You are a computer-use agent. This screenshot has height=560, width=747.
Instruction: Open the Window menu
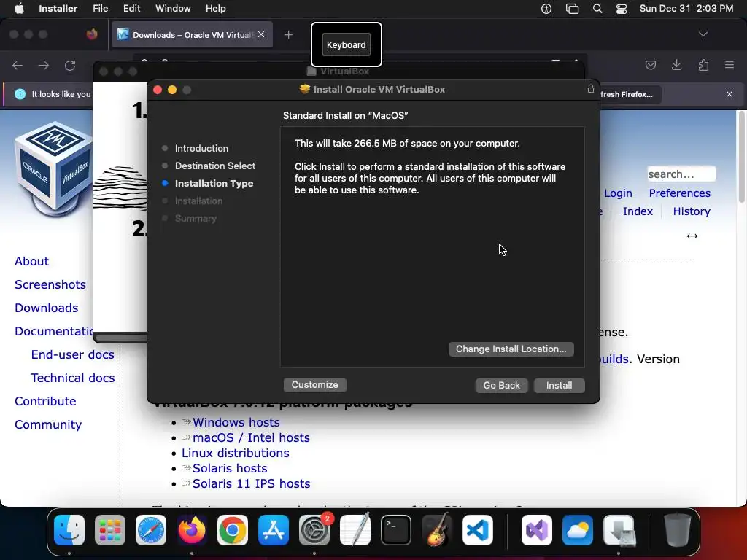click(173, 9)
